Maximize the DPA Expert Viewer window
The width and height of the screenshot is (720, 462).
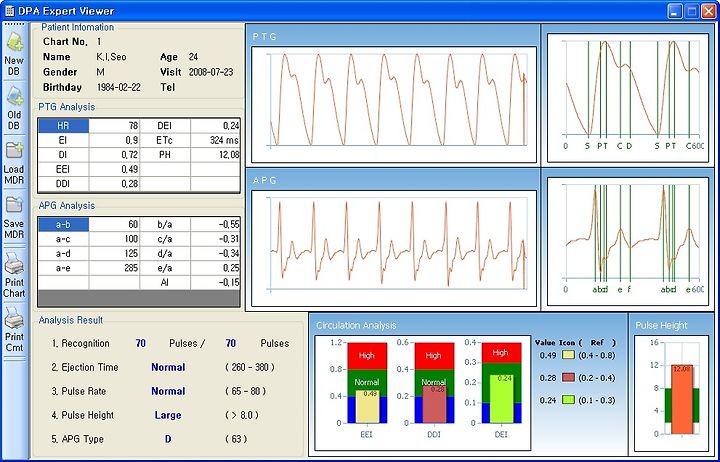[x=692, y=11]
